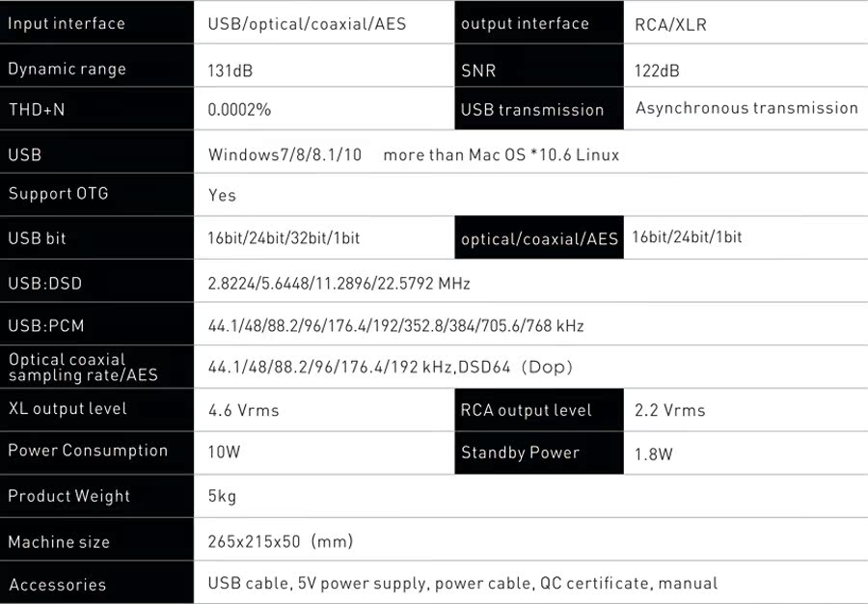Select the 131dB value

231,70
